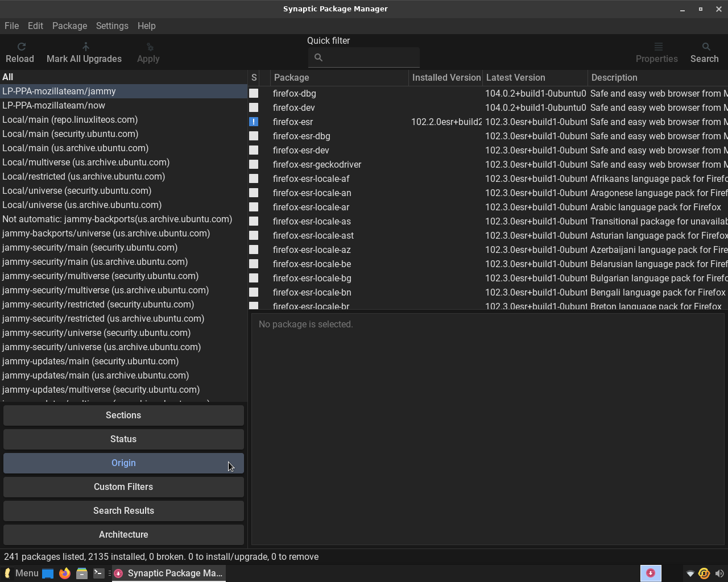Screen dimensions: 728x582
Task: Mark firefox-esr-locale-bn status checkbox
Action: [x=254, y=292]
